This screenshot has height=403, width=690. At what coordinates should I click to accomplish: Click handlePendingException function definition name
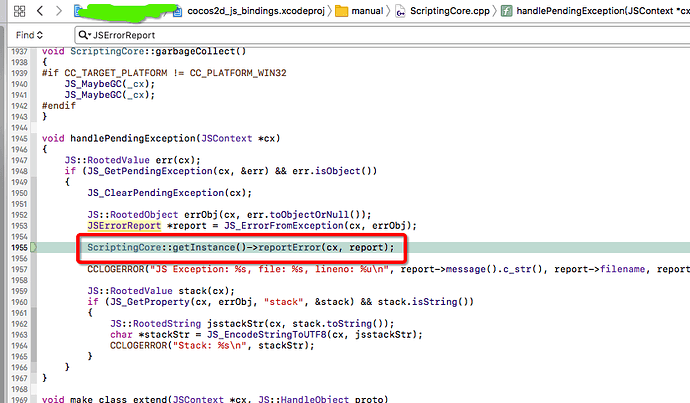click(x=132, y=139)
